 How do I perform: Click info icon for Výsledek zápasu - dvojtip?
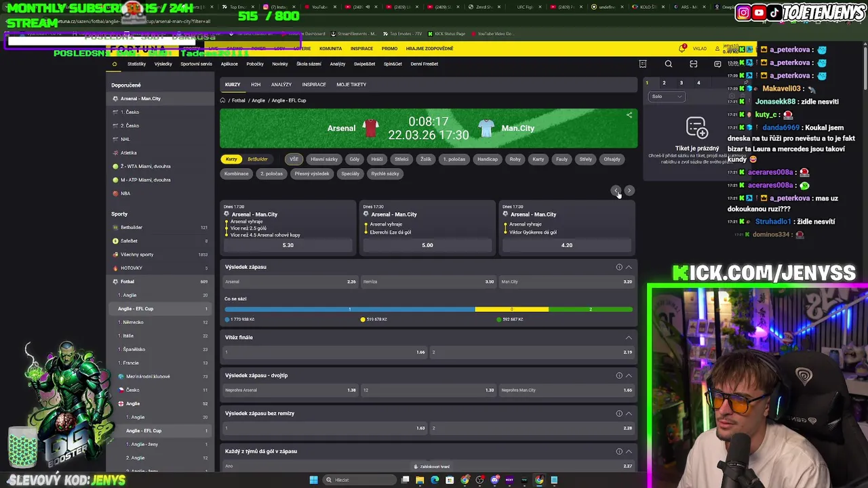[x=619, y=375]
